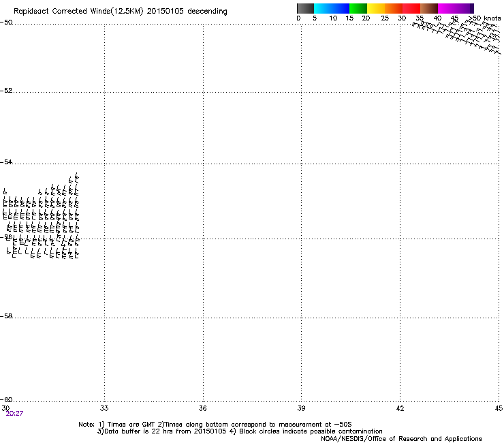Select the green 15-20 knots color band
The image size is (504, 443).
(358, 8)
